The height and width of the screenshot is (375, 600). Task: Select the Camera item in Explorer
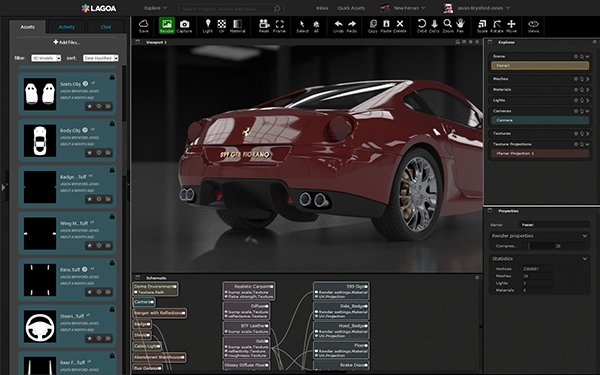click(540, 120)
